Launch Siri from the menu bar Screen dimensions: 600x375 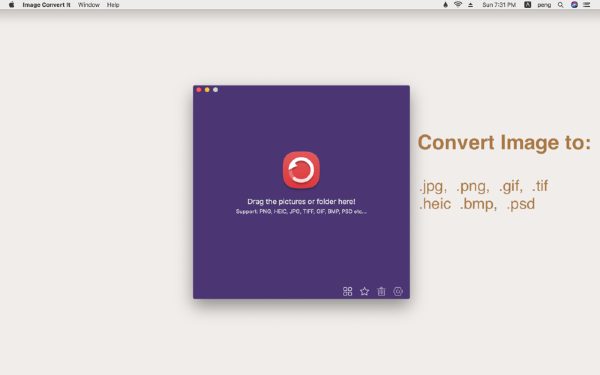[574, 5]
